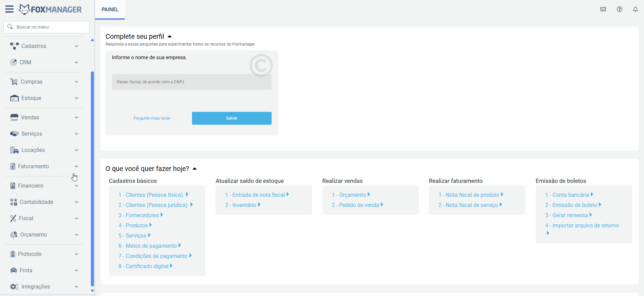
Task: Open the Frota menu item
Action: (44, 270)
